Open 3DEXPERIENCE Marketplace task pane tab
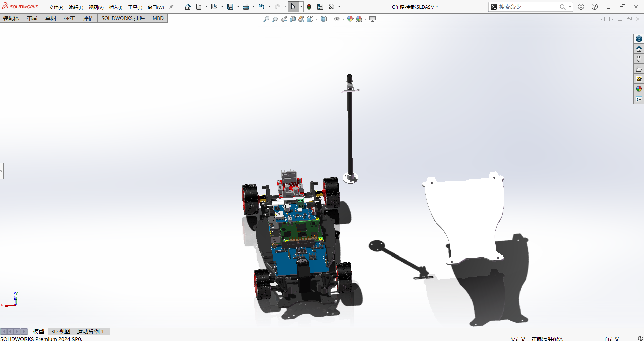The width and height of the screenshot is (644, 341). click(639, 39)
